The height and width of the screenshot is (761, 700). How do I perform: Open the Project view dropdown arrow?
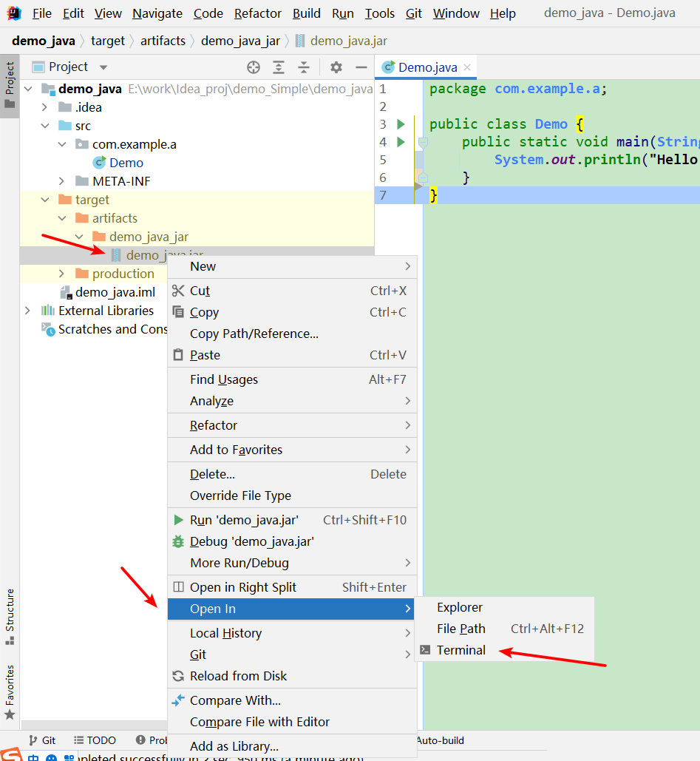coord(103,67)
